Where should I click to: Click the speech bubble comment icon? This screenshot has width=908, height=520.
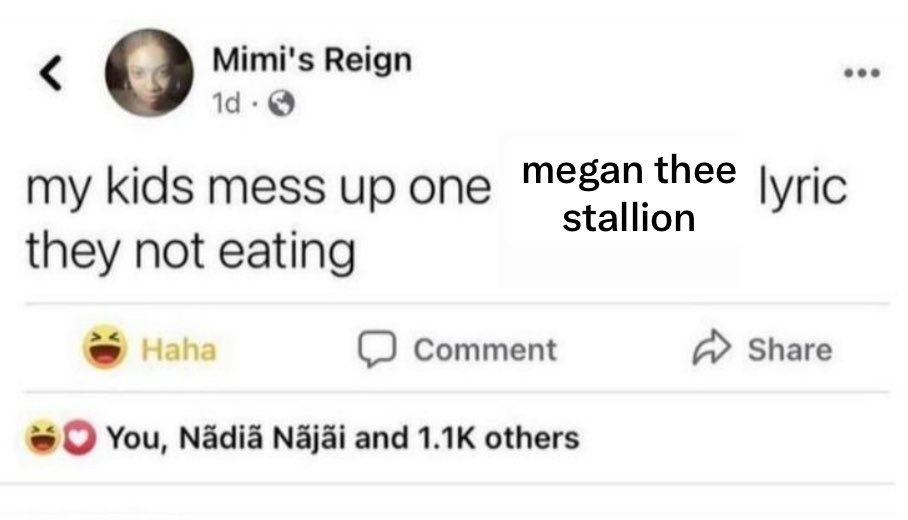click(x=377, y=349)
